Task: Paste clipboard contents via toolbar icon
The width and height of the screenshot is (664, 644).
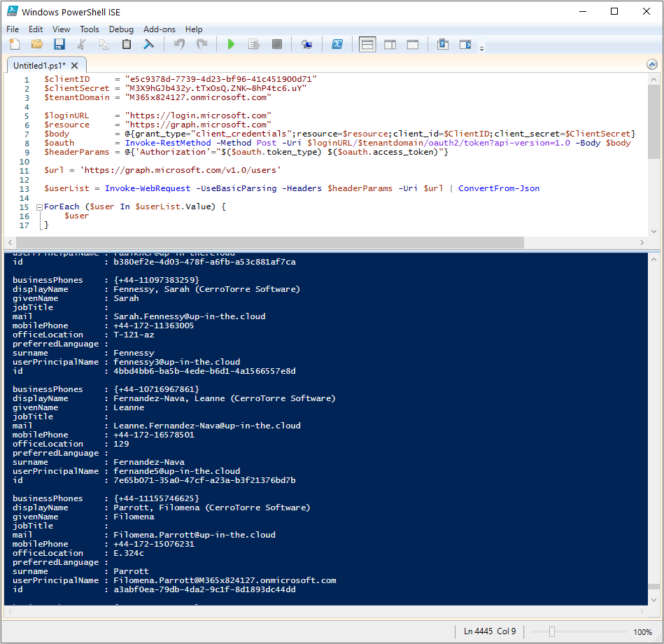Action: click(127, 43)
